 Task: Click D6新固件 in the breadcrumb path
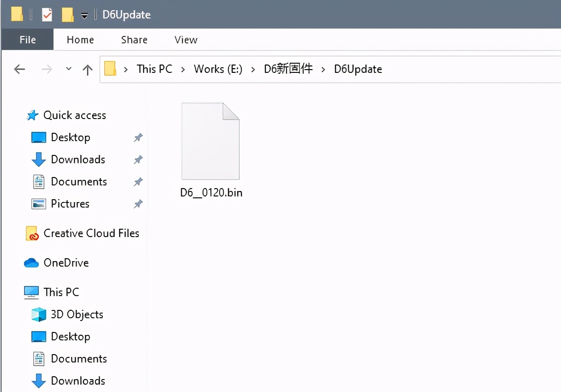tap(288, 69)
